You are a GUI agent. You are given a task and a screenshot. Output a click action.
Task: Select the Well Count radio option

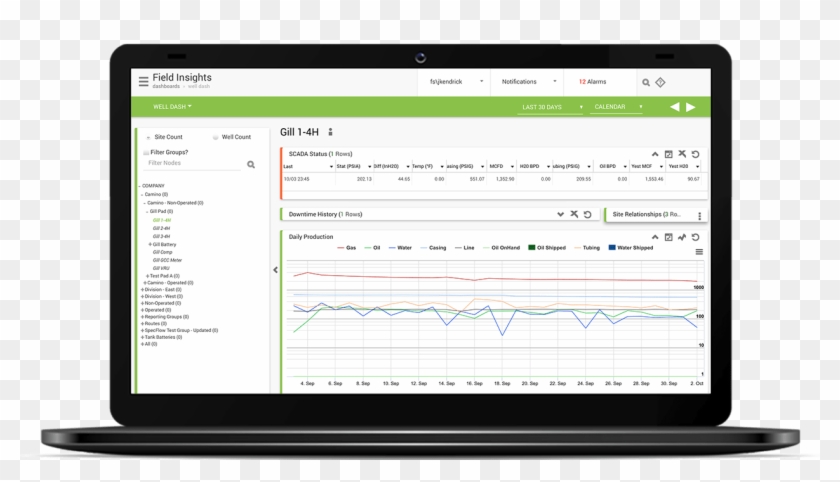tap(215, 137)
